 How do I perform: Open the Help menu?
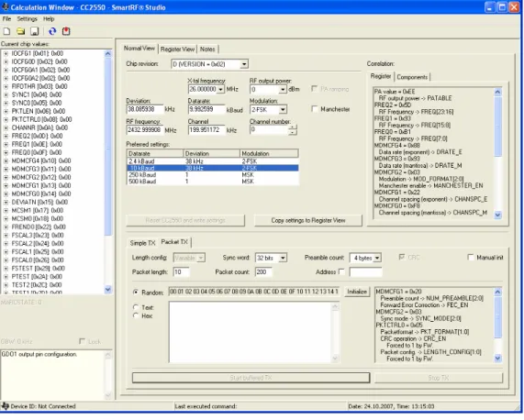[49, 18]
